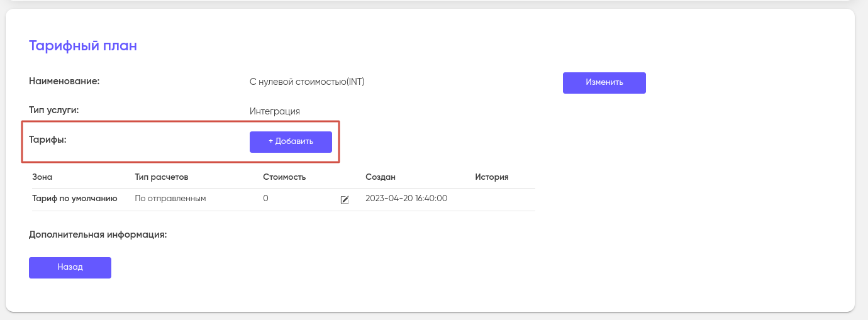
Task: Click the edit pencil icon in tariff row
Action: pyautogui.click(x=344, y=199)
